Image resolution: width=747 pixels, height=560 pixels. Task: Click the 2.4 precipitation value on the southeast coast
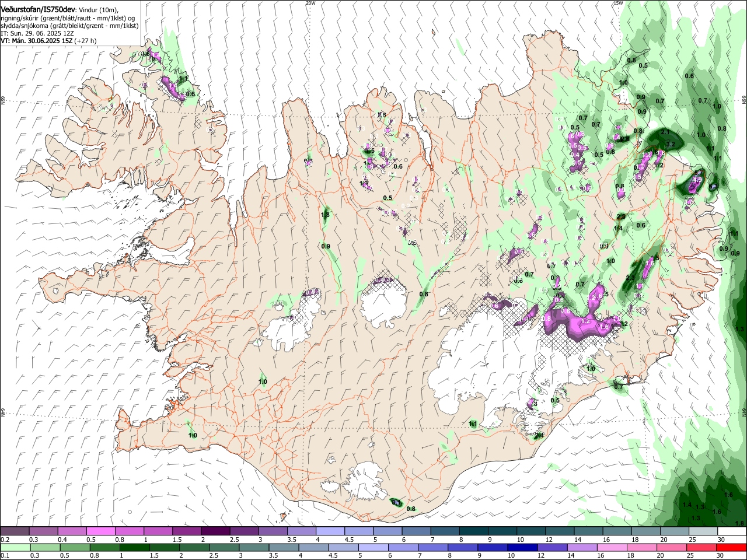pos(539,435)
